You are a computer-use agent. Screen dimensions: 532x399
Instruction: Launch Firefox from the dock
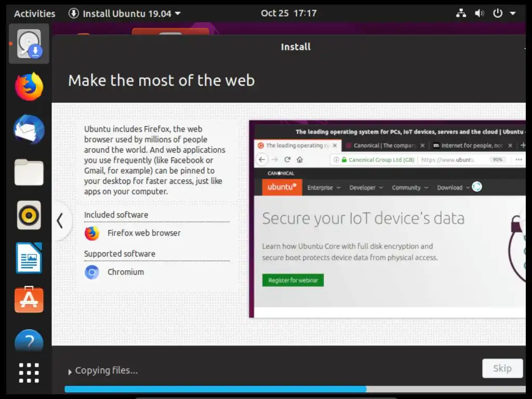click(29, 87)
